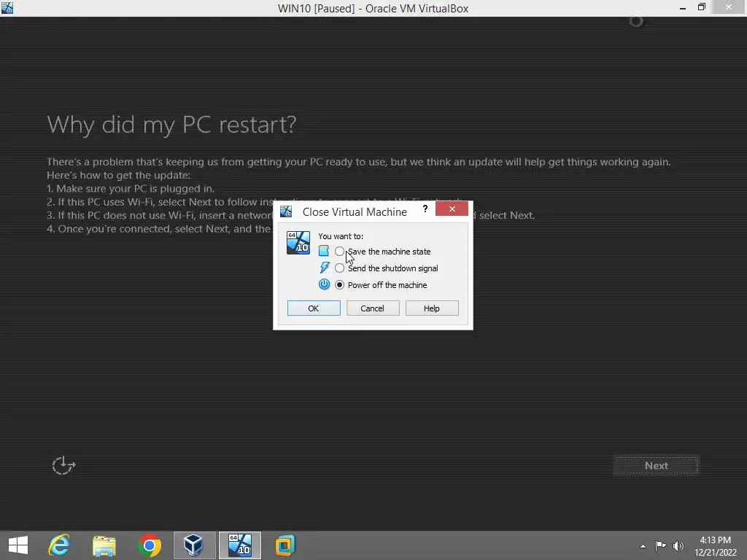Close the Close Virtual Machine dialog
The image size is (747, 560).
[452, 209]
